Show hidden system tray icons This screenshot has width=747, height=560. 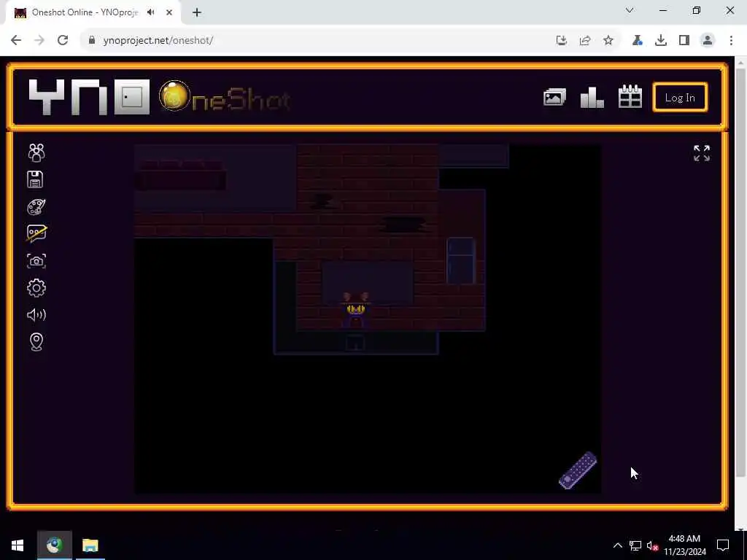coord(617,545)
